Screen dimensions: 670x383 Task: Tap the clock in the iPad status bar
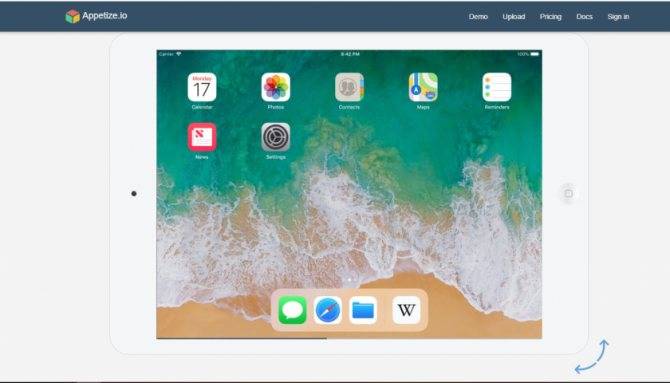click(350, 54)
